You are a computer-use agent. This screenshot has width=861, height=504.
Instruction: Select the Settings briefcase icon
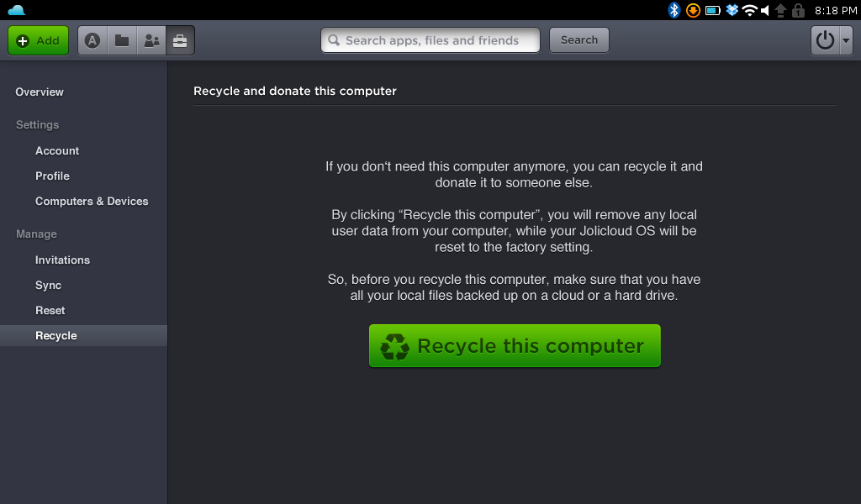[180, 40]
